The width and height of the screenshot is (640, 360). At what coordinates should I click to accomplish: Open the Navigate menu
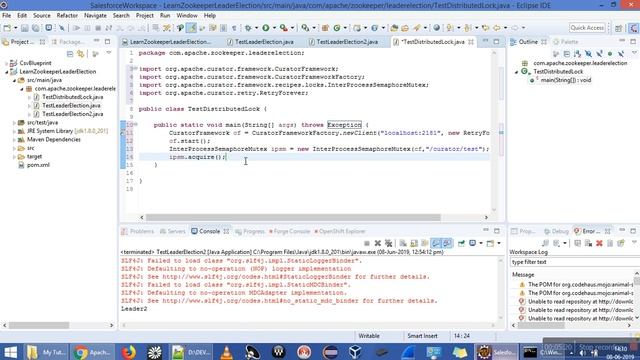pyautogui.click(x=95, y=16)
